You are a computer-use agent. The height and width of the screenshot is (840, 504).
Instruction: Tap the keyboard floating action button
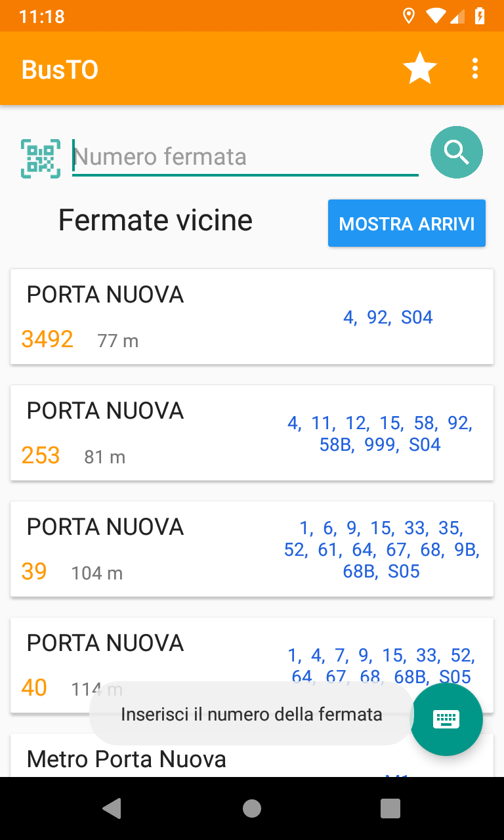click(446, 719)
